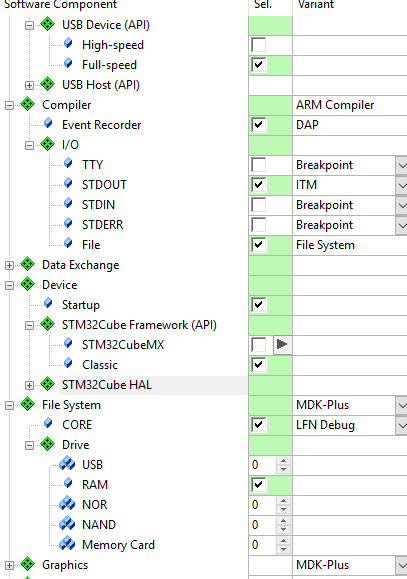The image size is (407, 579).
Task: Click the I/O green diamond icon
Action: 47,144
